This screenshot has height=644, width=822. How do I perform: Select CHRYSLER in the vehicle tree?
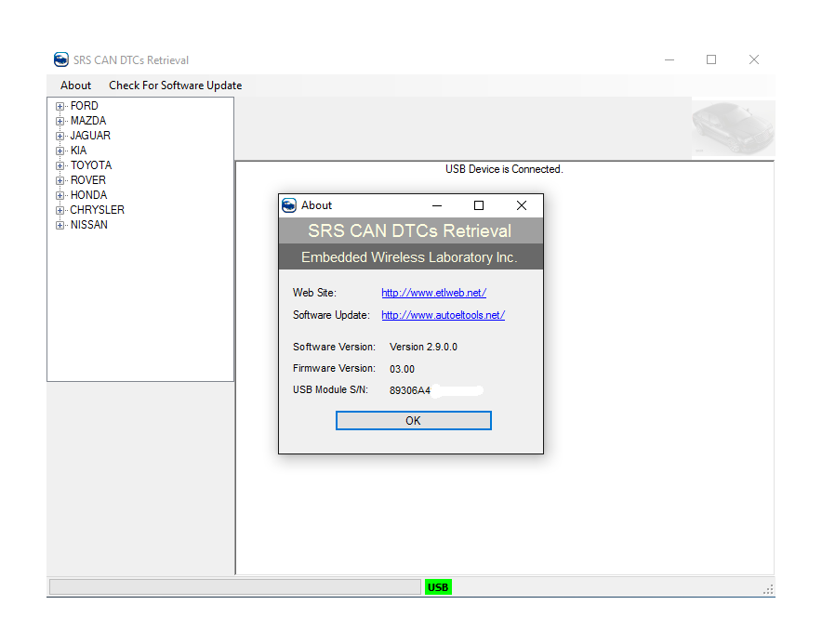(x=97, y=210)
